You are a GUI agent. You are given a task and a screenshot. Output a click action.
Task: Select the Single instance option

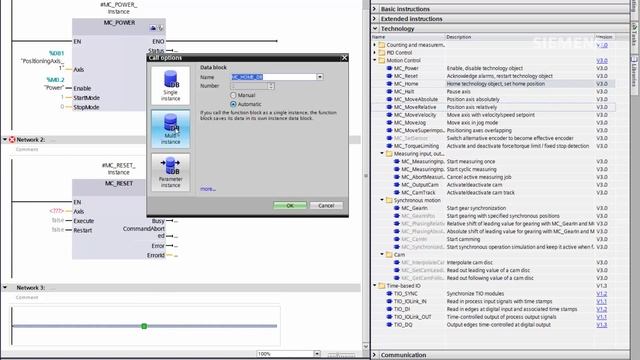[170, 85]
